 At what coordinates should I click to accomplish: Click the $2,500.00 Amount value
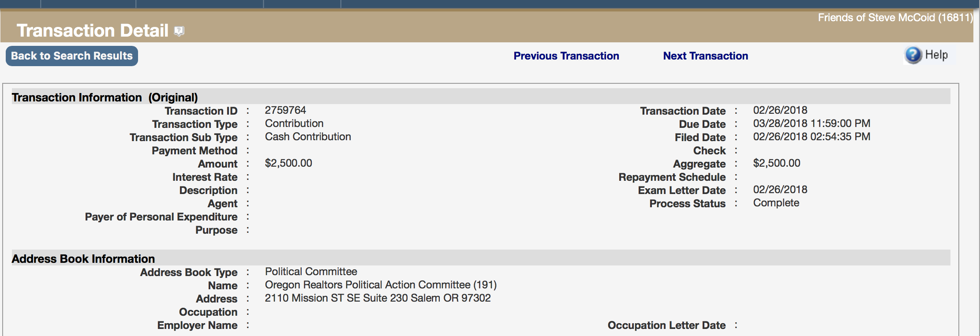tap(288, 163)
